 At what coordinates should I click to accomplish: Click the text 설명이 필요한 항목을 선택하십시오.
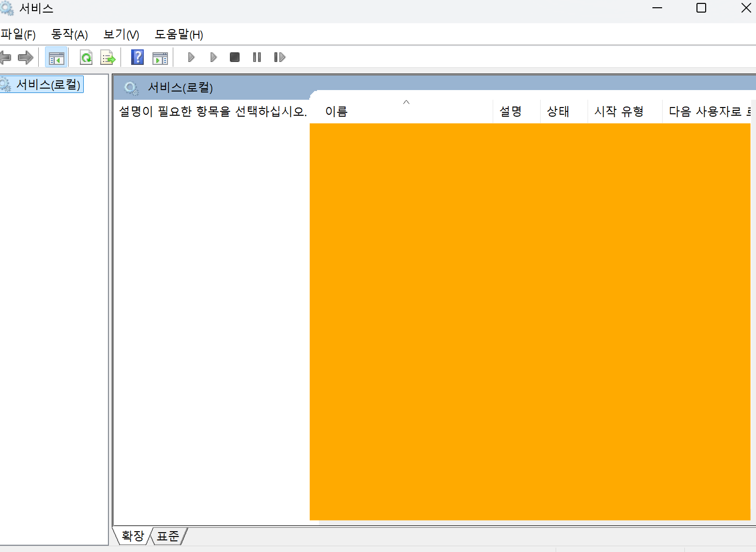[x=213, y=111]
